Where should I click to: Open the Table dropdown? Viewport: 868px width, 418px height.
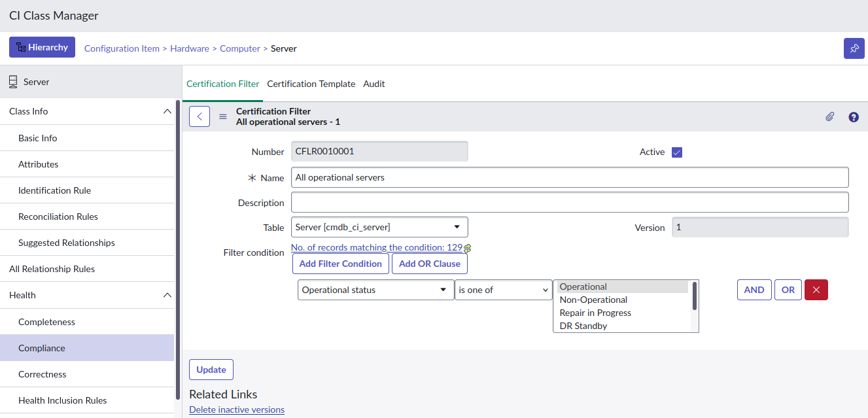tap(379, 227)
